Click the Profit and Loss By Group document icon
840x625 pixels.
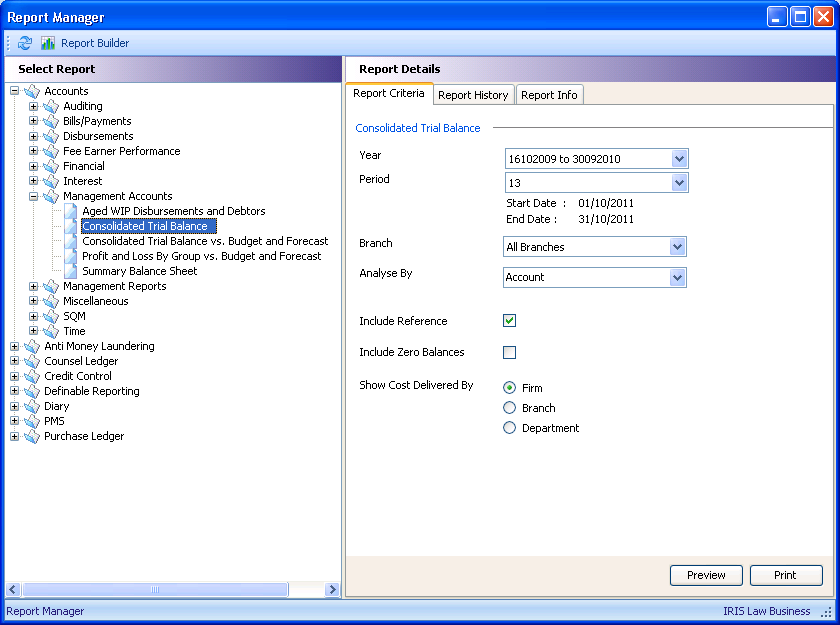[71, 256]
